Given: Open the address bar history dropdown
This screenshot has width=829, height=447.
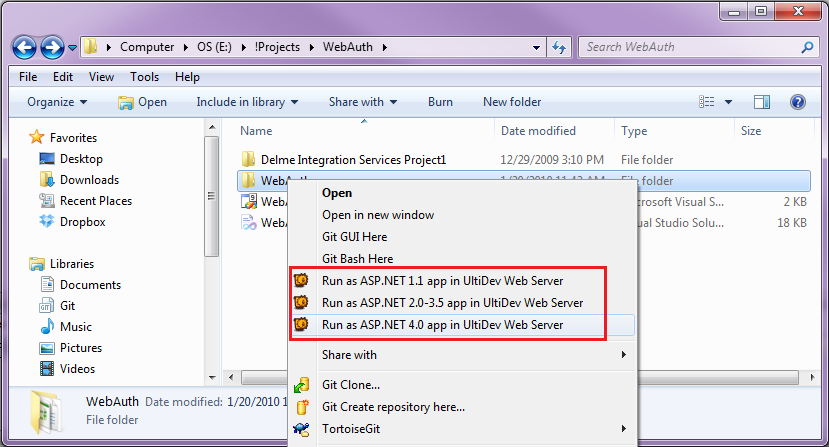Looking at the screenshot, I should click(x=536, y=48).
